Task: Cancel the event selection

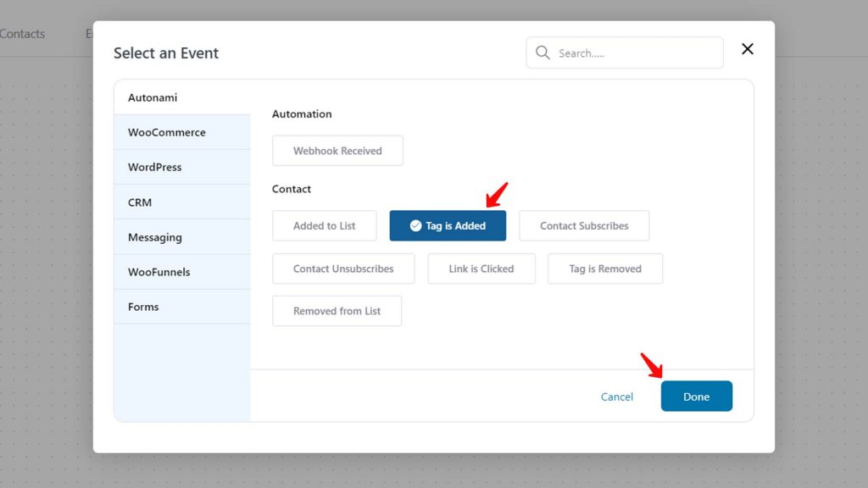Action: (617, 396)
